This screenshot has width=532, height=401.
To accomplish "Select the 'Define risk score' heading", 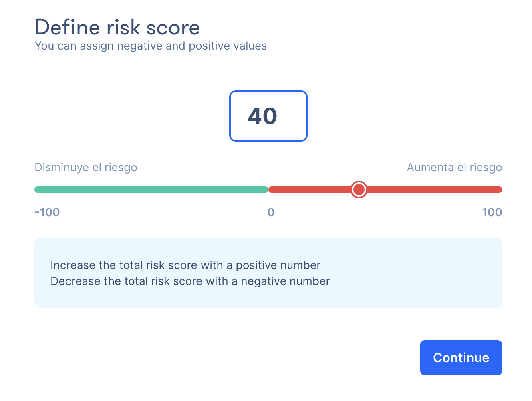I will pyautogui.click(x=117, y=27).
